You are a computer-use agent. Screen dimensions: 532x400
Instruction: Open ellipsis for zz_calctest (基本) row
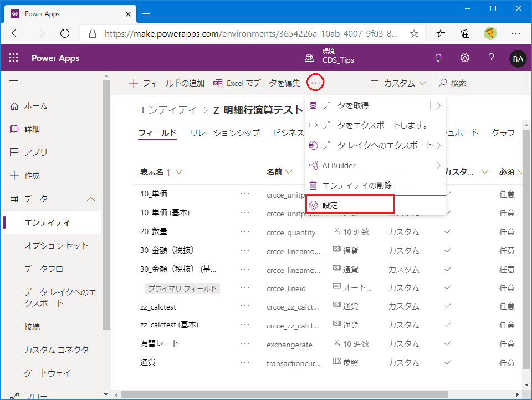click(245, 325)
